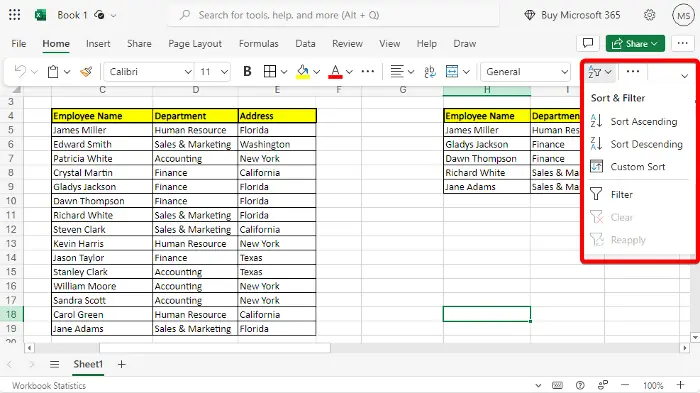The width and height of the screenshot is (700, 393).
Task: Click the Undo arrow
Action: tap(20, 71)
